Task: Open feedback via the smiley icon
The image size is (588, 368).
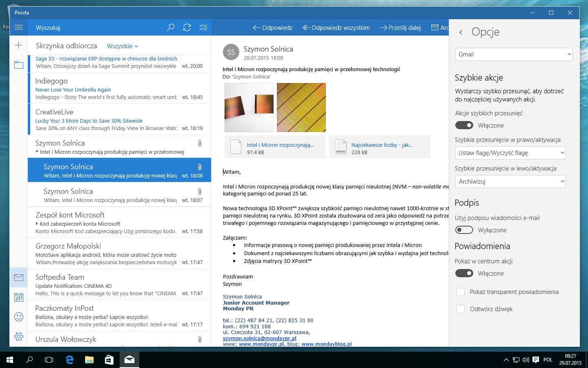Action: click(19, 317)
